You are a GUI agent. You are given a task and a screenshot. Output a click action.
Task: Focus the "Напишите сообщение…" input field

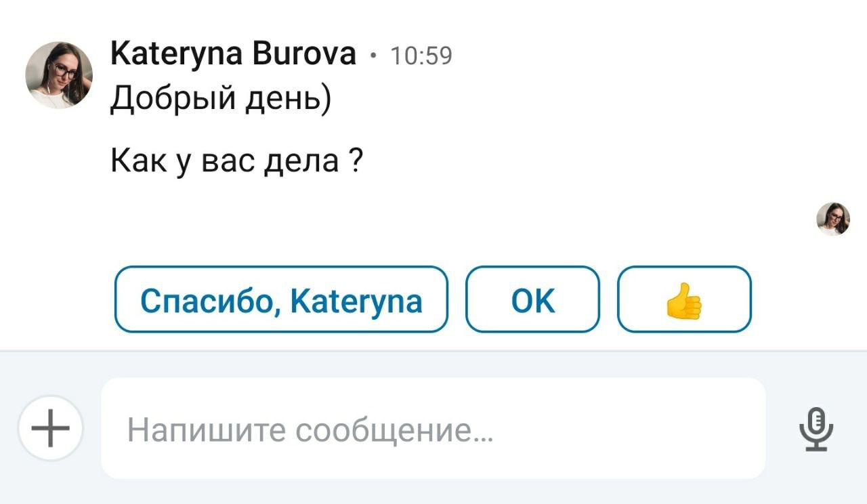pos(433,429)
